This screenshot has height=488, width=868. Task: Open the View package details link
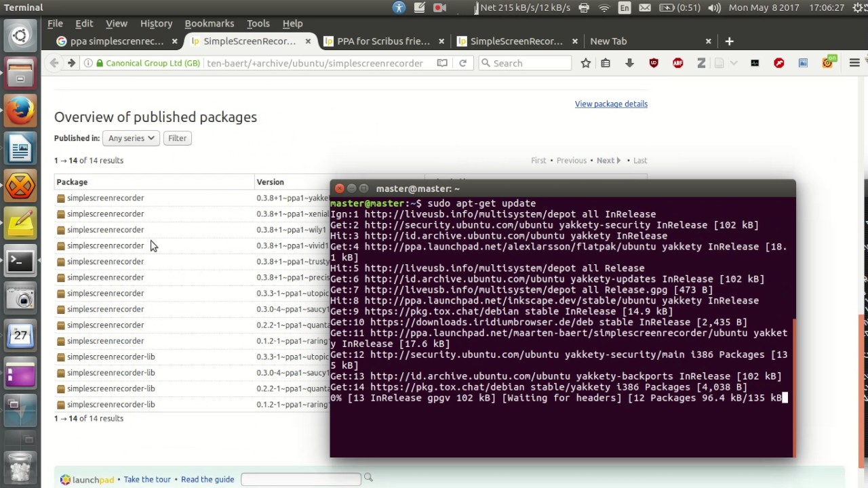[x=611, y=104]
